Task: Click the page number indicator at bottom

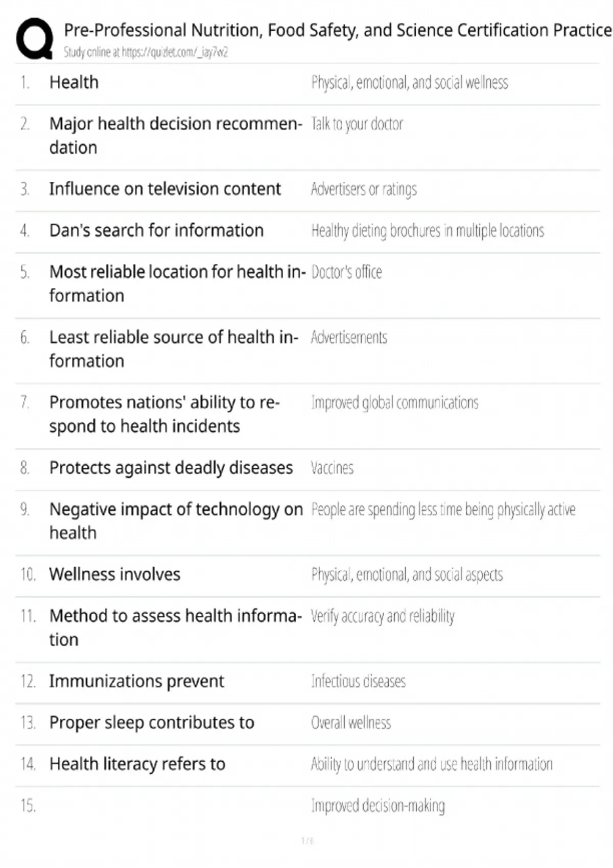Action: point(308,841)
